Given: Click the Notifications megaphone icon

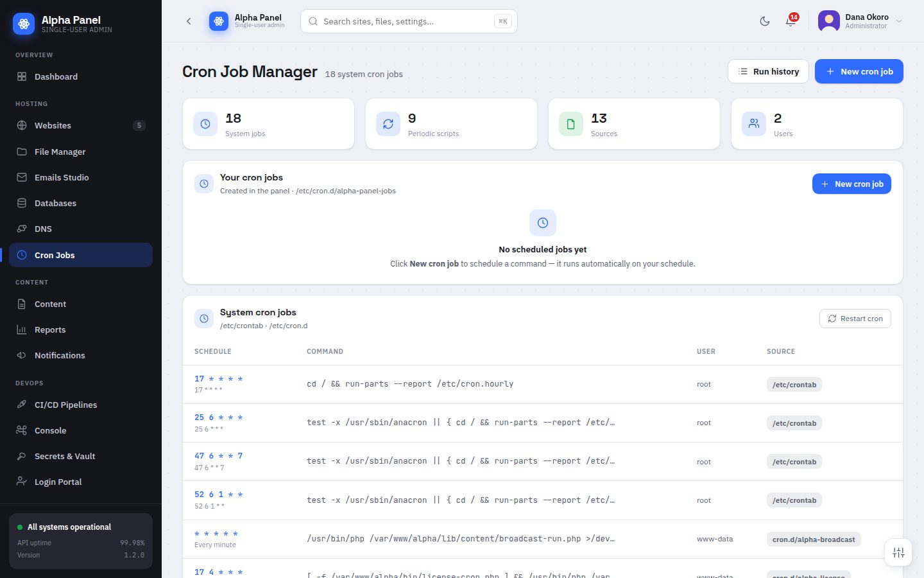Looking at the screenshot, I should pos(22,355).
